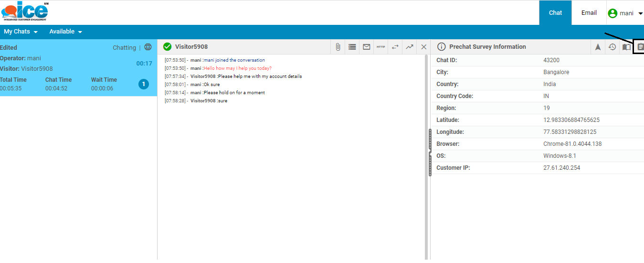Click the paperclip attach file icon

click(338, 47)
